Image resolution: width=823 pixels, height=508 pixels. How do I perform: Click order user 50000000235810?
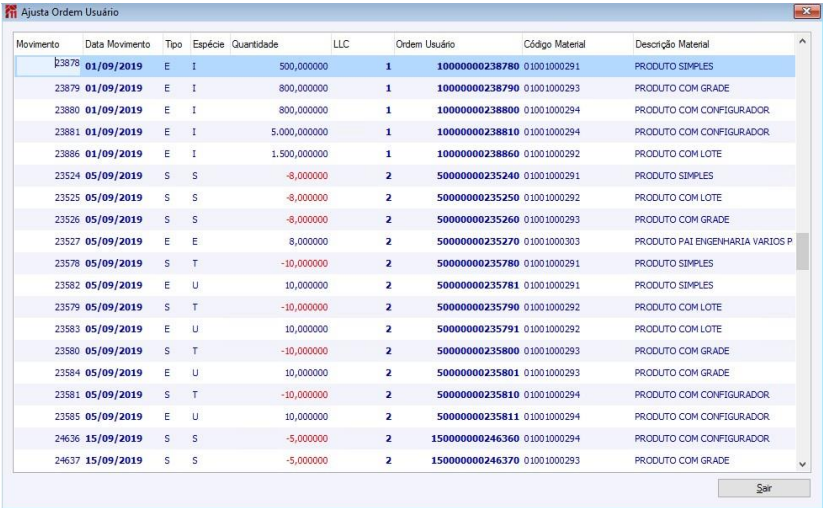pos(478,395)
